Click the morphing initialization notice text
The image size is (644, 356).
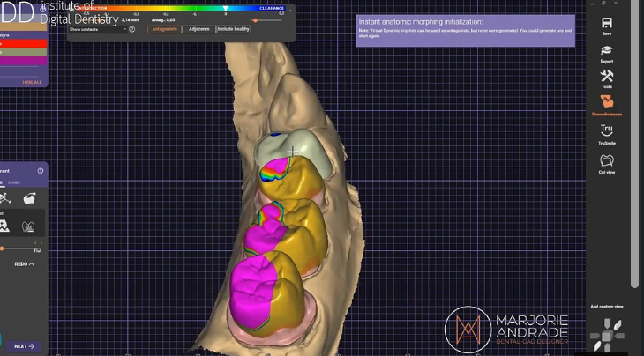coord(465,31)
